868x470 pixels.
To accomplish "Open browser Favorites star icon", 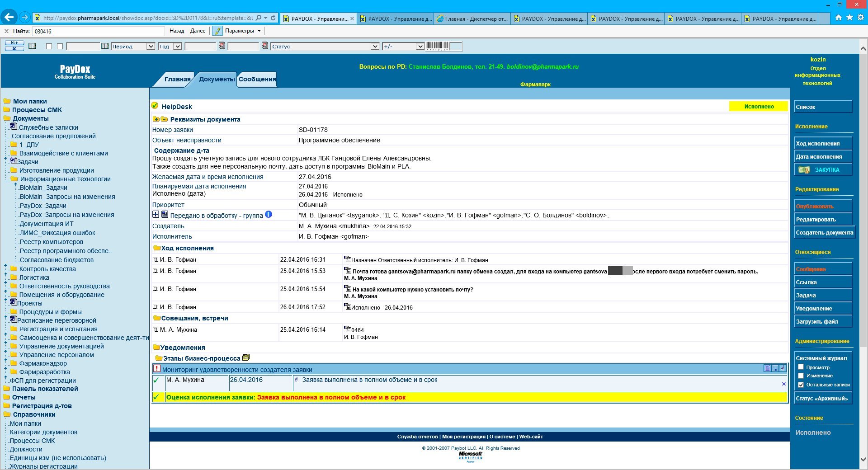I will tap(849, 18).
